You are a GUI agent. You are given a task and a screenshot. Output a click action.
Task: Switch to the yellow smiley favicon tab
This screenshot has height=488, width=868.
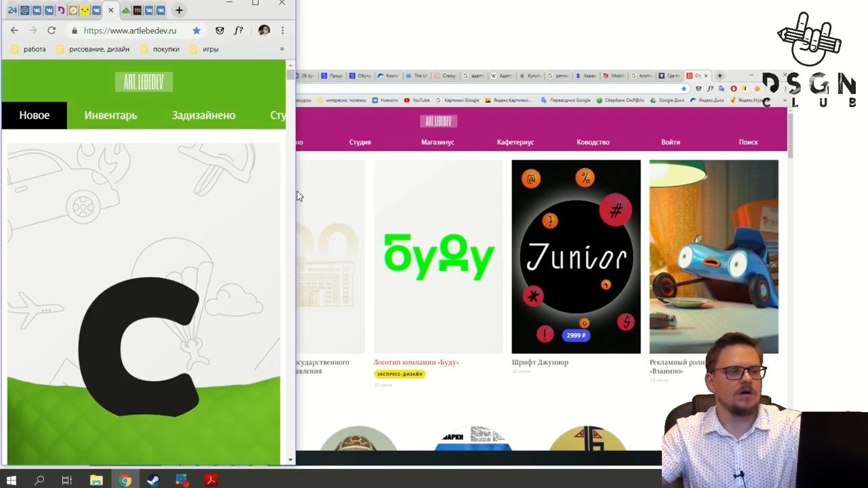[x=85, y=10]
